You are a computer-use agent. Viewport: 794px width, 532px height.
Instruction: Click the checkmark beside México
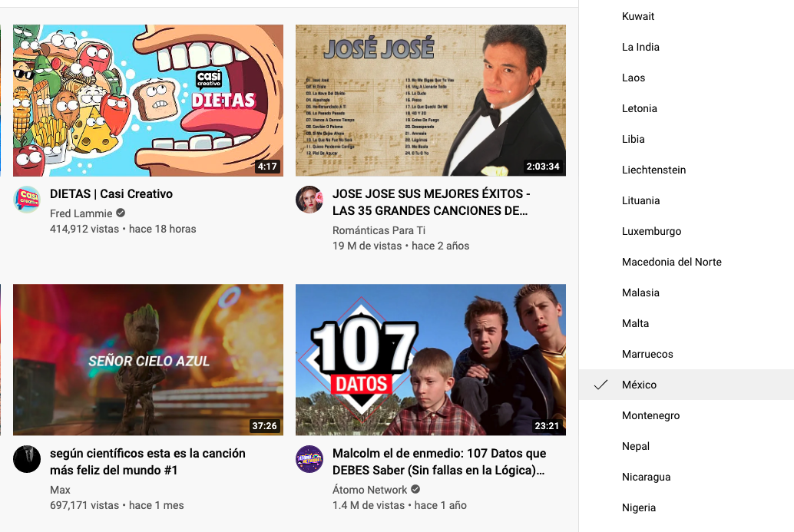(x=600, y=385)
